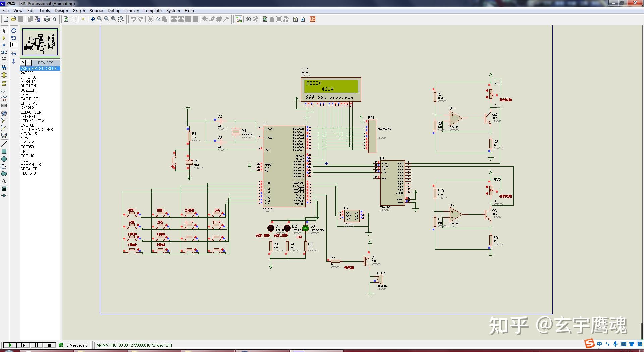Open the System menu
The image size is (644, 352).
[173, 10]
